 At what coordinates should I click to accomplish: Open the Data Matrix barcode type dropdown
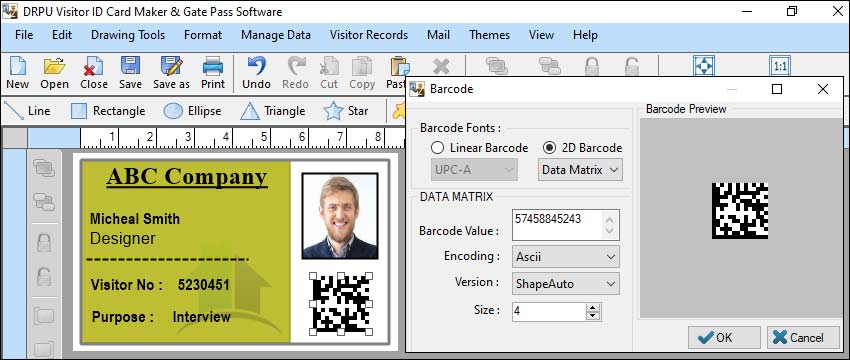pos(580,170)
